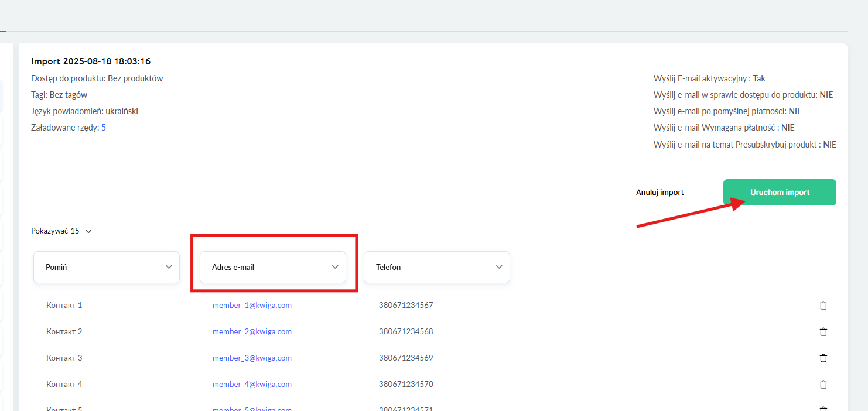Screen dimensions: 868x411
Task: Open the Telefon column mapping dropdown
Action: (437, 267)
